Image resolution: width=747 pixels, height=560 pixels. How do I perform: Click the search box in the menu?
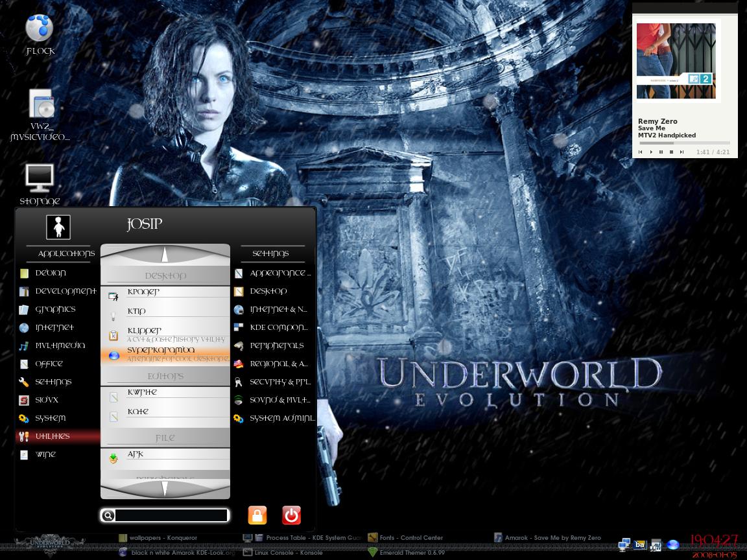pos(171,515)
